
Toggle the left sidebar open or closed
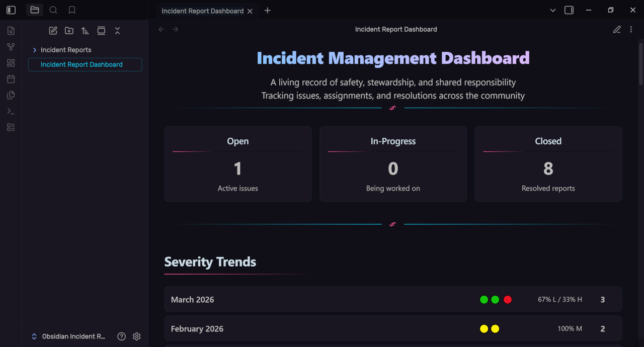pos(10,10)
